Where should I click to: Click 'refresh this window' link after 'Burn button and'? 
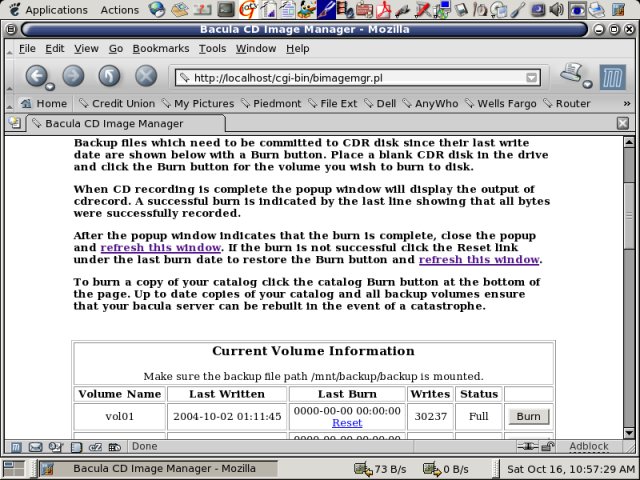[x=479, y=260]
